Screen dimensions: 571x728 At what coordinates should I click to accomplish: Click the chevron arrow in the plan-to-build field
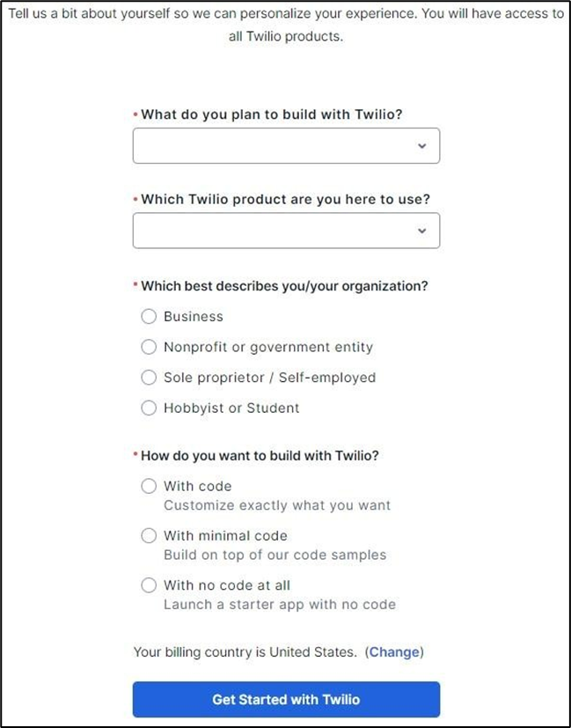[421, 146]
